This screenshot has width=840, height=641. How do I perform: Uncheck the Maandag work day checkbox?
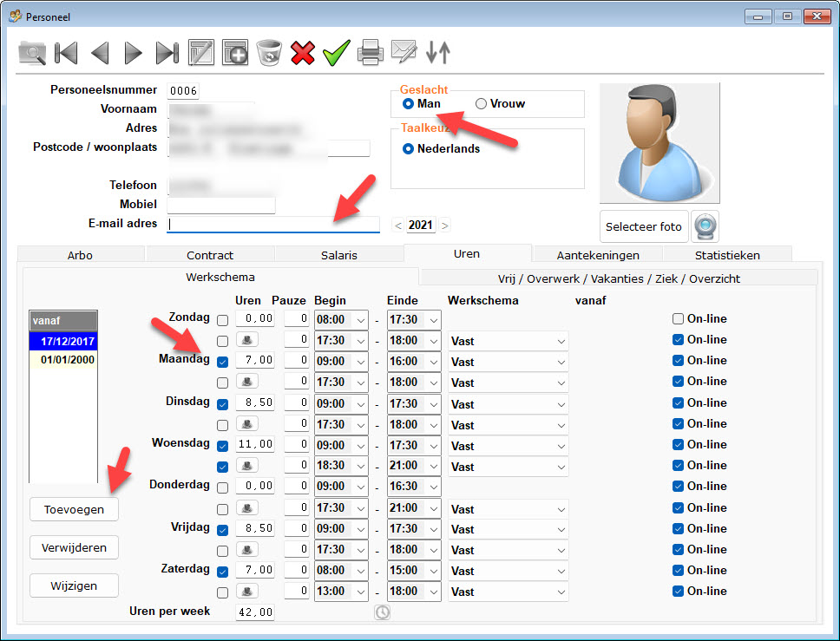pyautogui.click(x=223, y=361)
